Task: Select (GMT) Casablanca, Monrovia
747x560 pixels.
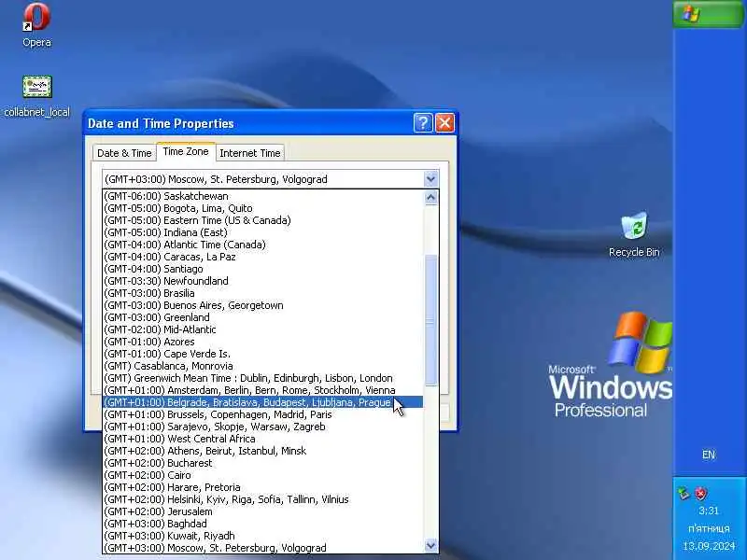Action: [263, 366]
